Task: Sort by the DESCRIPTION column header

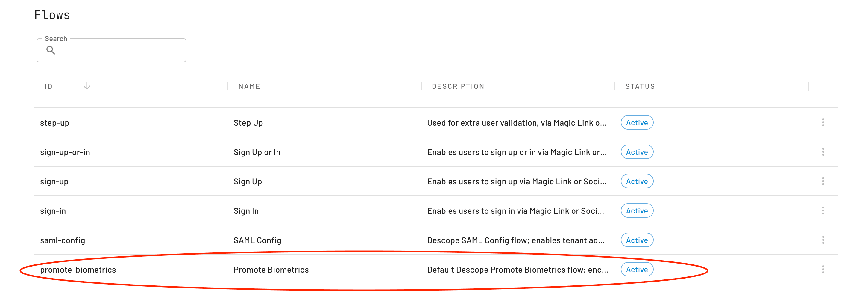Action: 458,86
